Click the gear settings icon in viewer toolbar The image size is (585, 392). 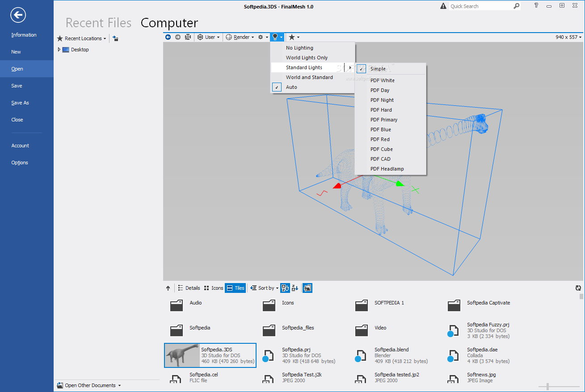coord(261,37)
